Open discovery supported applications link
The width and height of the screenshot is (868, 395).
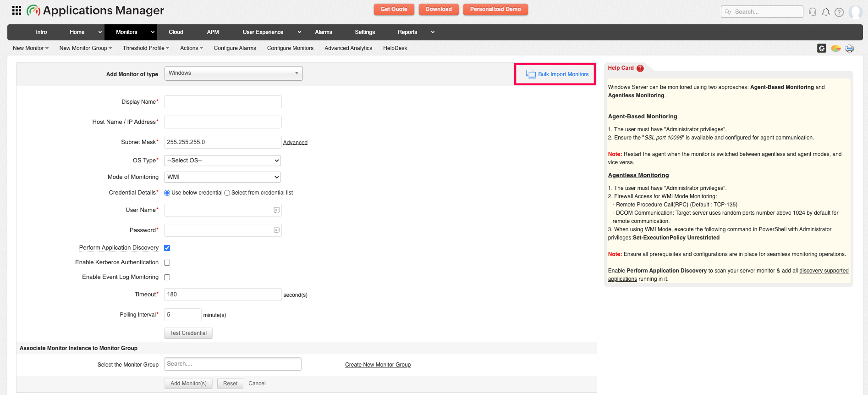[x=824, y=271]
